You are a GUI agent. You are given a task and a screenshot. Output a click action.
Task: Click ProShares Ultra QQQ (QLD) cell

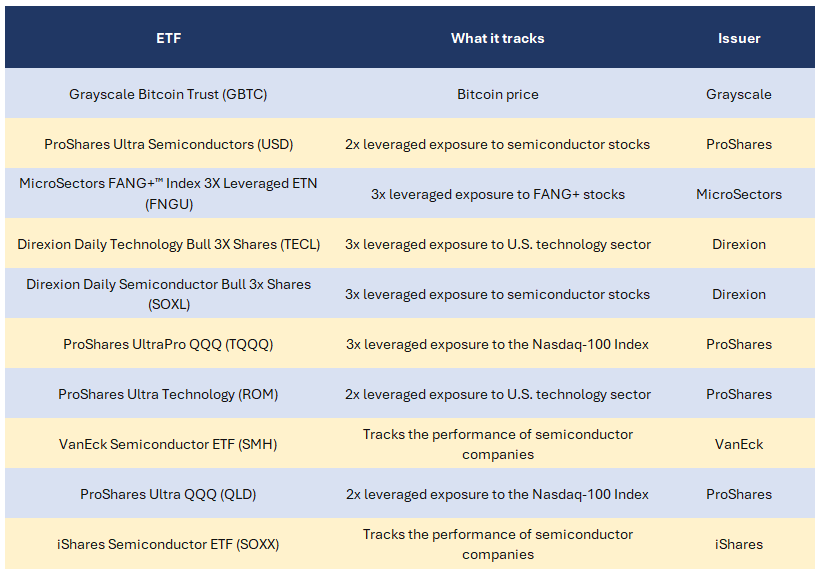[168, 494]
